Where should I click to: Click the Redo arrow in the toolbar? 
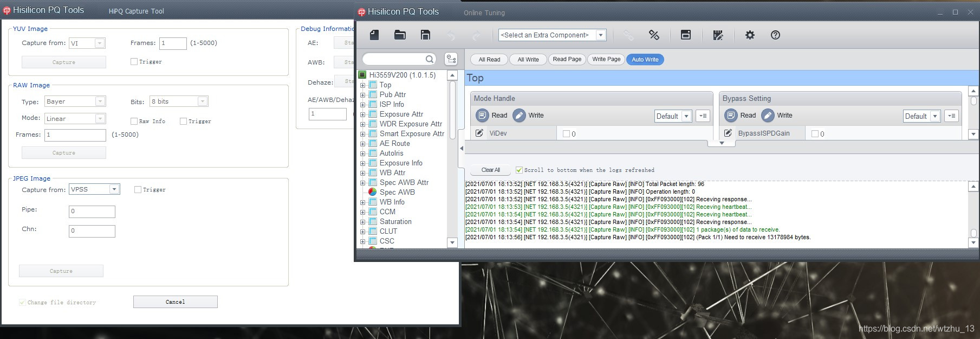pyautogui.click(x=476, y=35)
